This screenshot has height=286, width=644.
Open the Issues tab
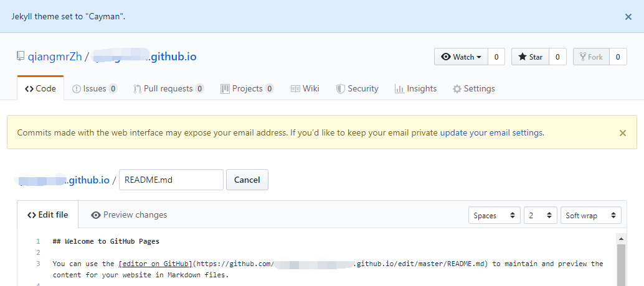pyautogui.click(x=95, y=88)
